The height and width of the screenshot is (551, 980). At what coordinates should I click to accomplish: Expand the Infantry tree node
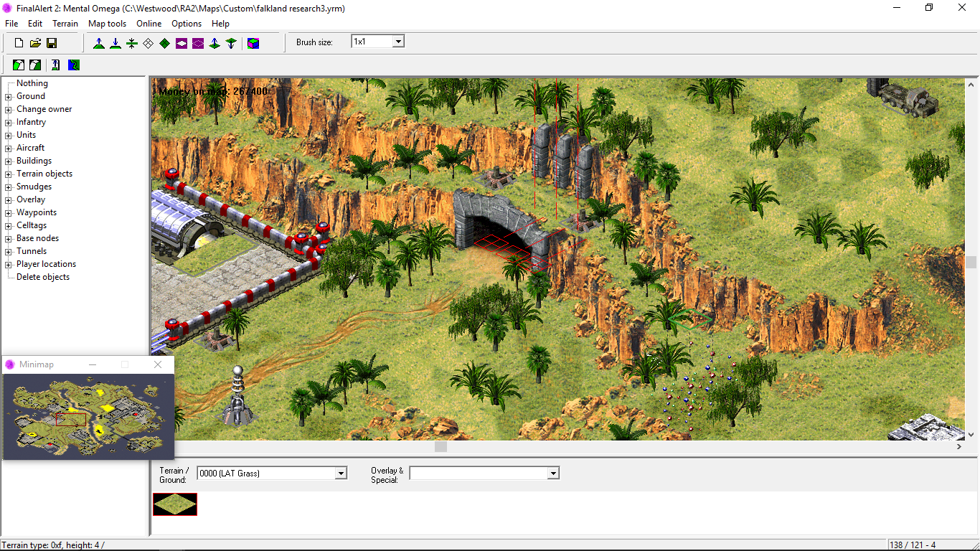point(9,122)
